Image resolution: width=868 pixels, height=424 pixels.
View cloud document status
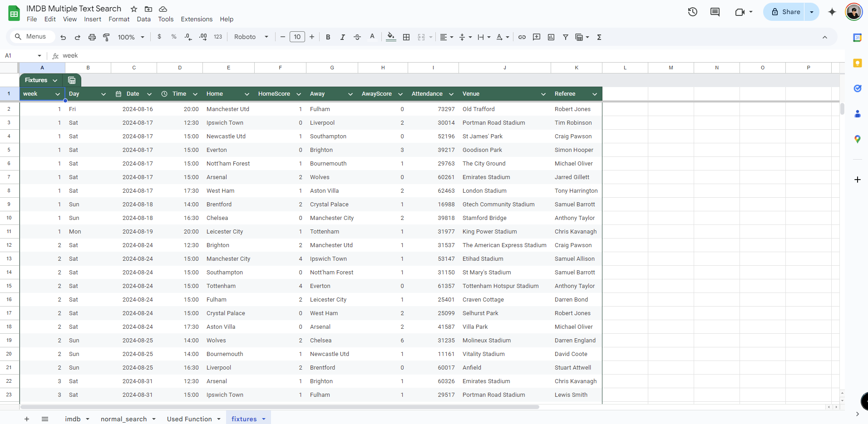[163, 9]
